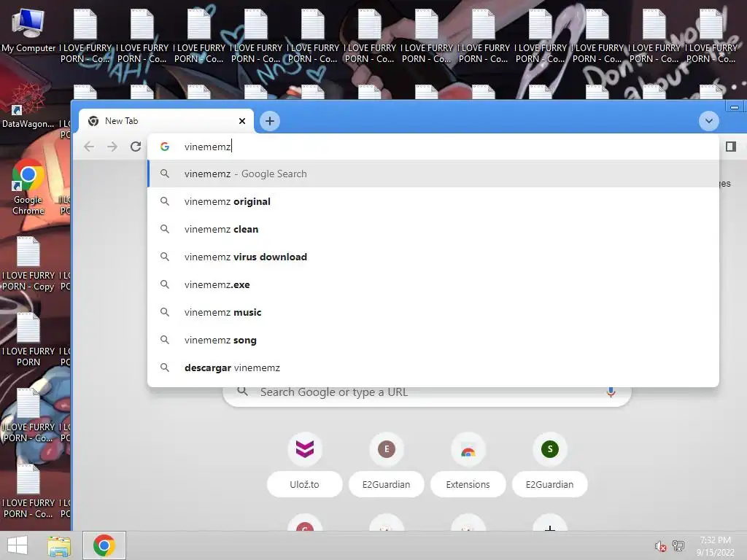Select suggestion vinememz original
Viewport: 747px width, 560px height.
click(433, 201)
